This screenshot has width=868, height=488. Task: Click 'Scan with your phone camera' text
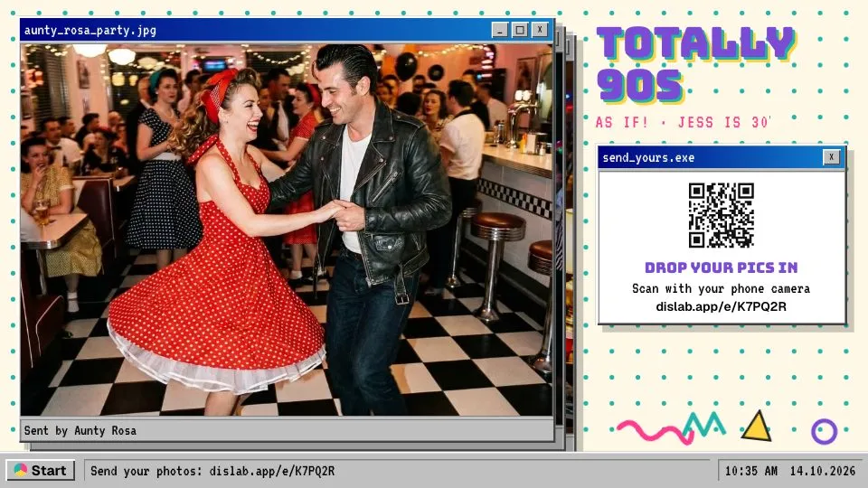coord(722,288)
